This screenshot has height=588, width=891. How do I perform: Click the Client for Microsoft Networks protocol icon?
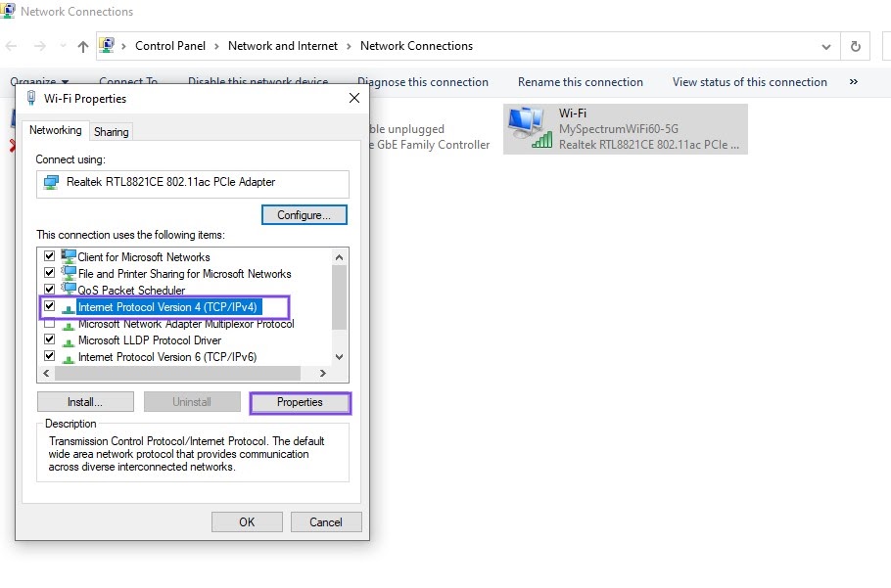[69, 256]
